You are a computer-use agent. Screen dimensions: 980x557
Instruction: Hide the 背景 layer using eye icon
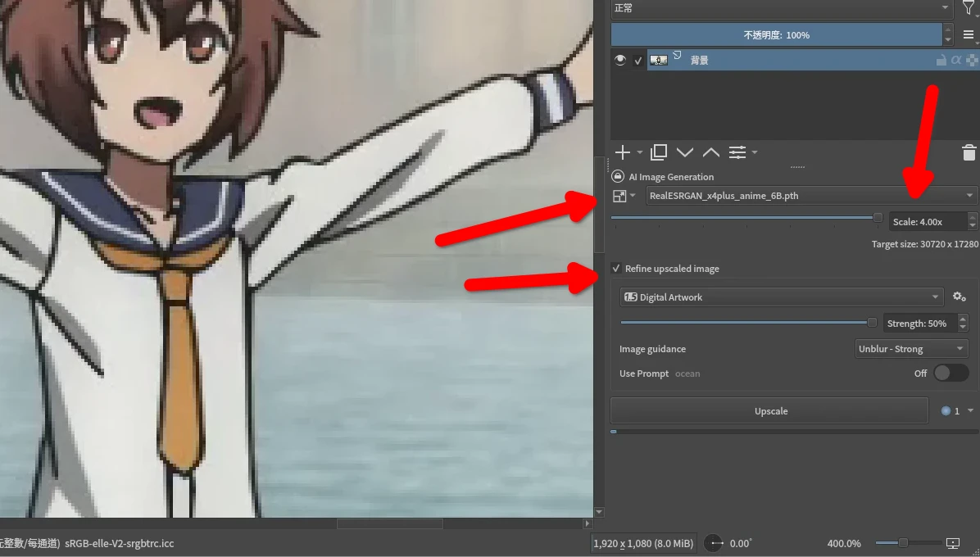pyautogui.click(x=621, y=60)
